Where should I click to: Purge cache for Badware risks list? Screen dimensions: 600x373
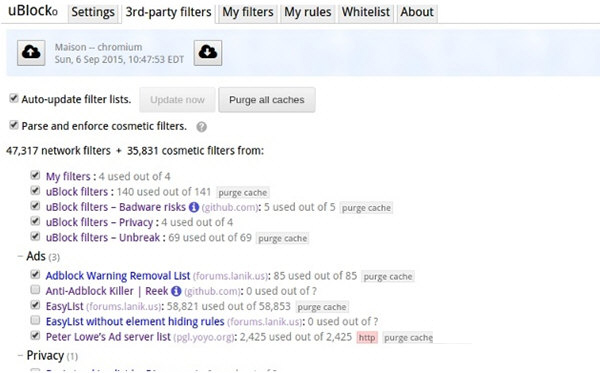(366, 208)
